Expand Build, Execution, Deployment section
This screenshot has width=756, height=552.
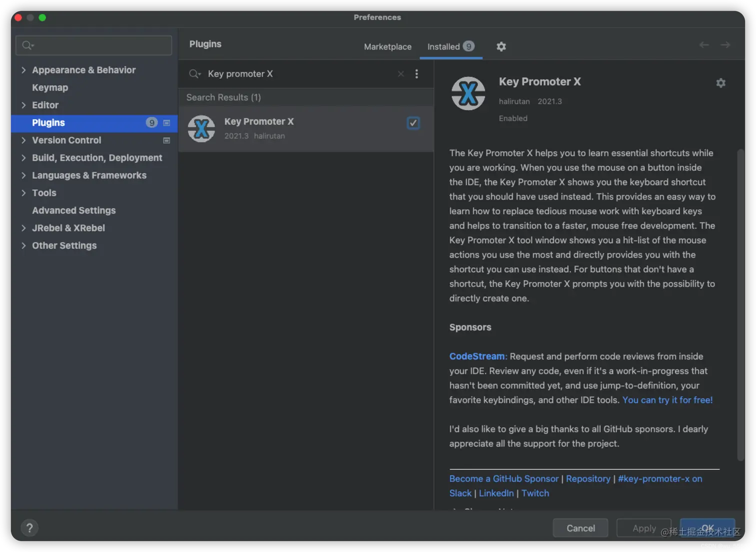pyautogui.click(x=23, y=158)
